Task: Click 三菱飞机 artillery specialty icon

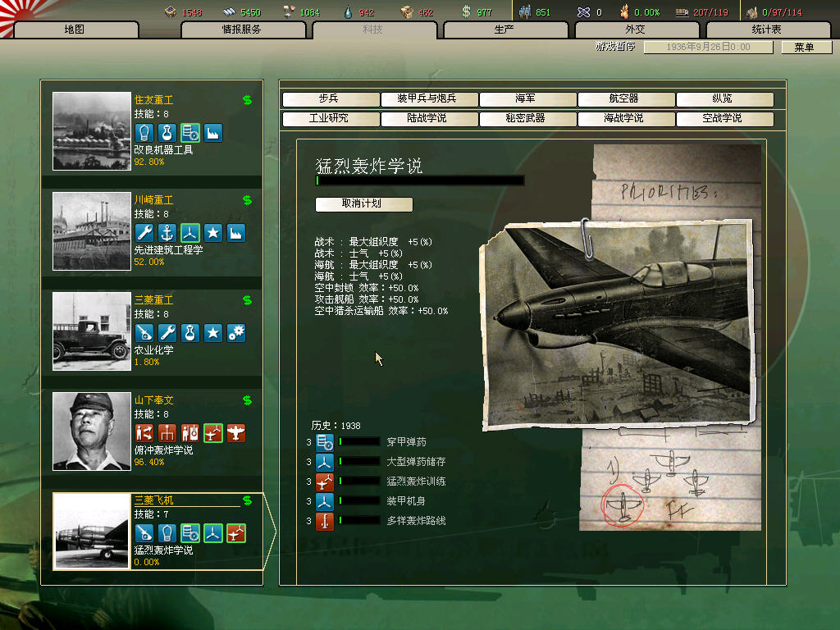Action: pyautogui.click(x=144, y=533)
